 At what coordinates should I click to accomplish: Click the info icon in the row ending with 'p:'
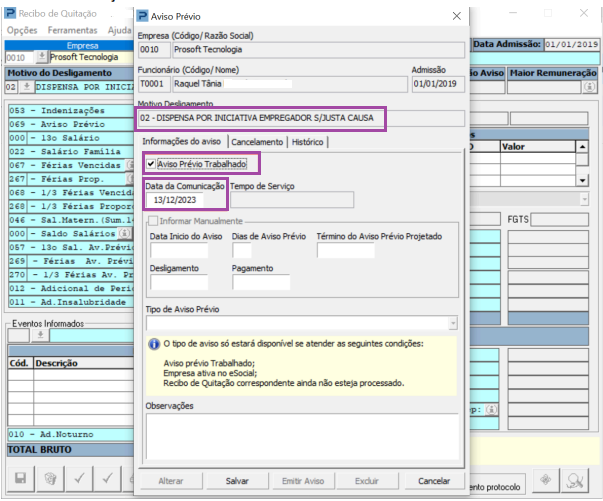click(x=491, y=410)
